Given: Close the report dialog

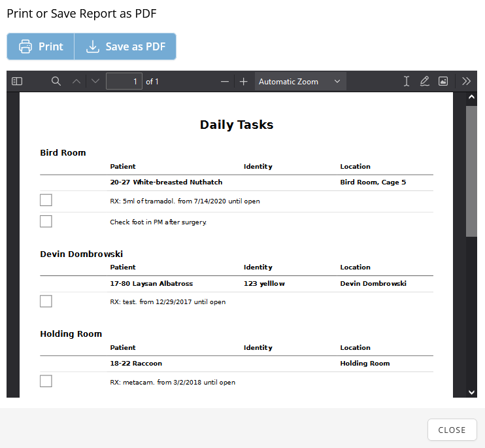Looking at the screenshot, I should [x=452, y=430].
